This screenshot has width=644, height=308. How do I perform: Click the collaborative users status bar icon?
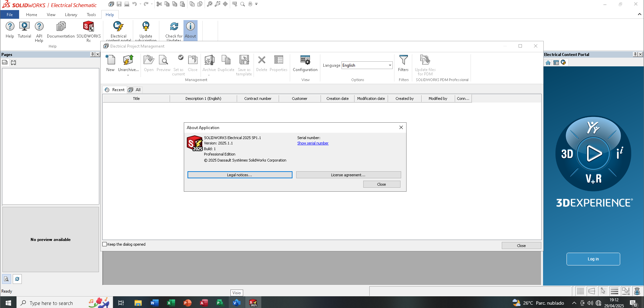637,291
